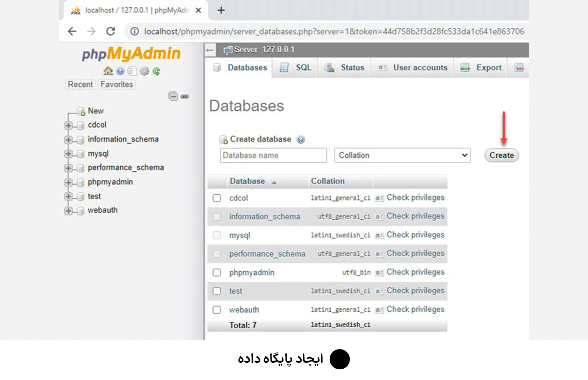Click the browser forward arrow
This screenshot has width=588, height=380.
click(91, 32)
